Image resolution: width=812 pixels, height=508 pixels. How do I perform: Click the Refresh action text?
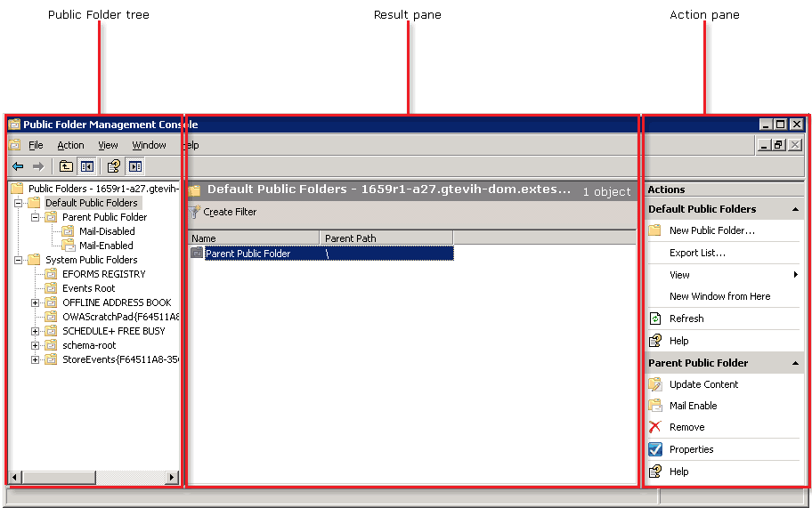tap(686, 319)
